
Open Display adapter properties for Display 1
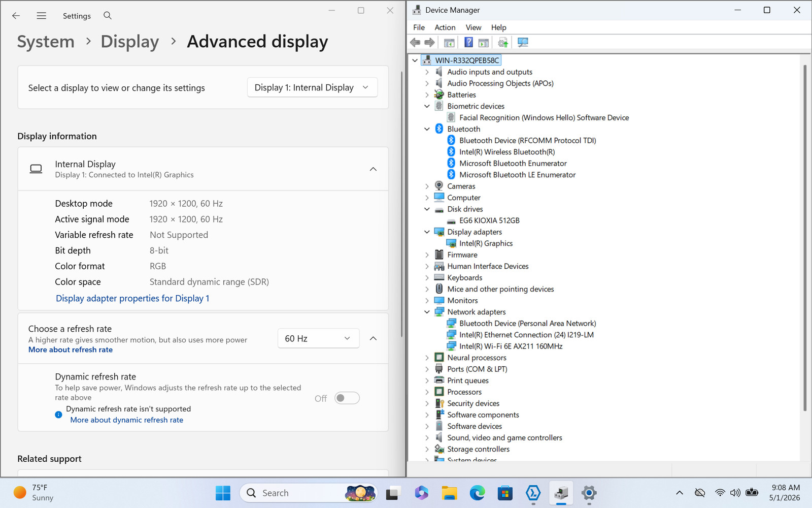click(x=132, y=298)
